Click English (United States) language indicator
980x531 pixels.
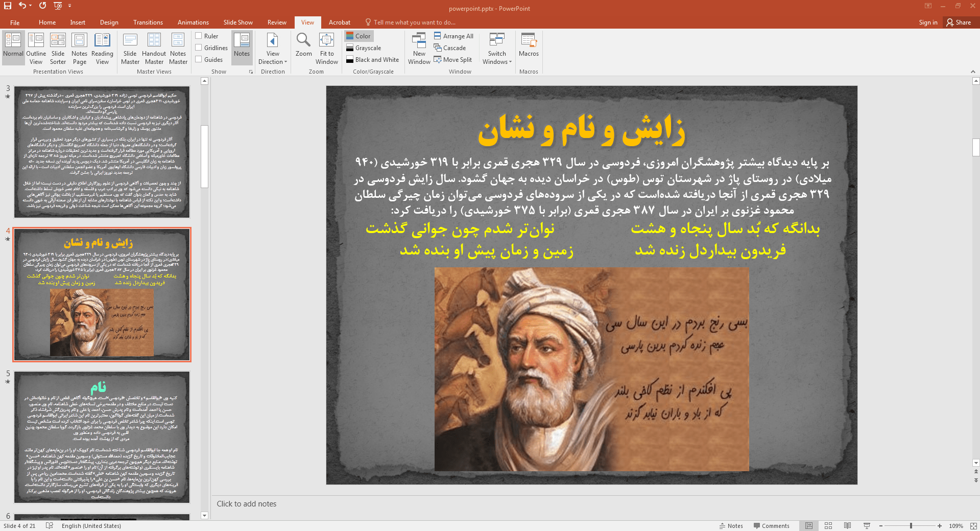point(91,525)
